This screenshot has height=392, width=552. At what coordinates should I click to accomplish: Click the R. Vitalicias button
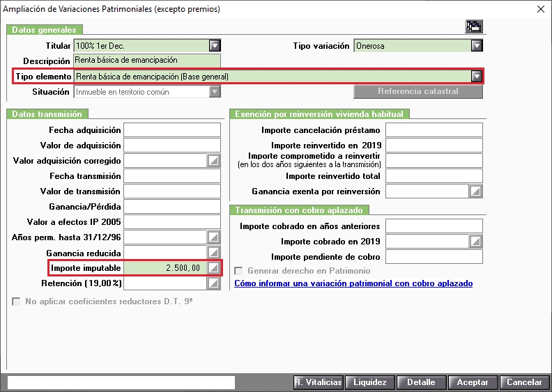319,382
